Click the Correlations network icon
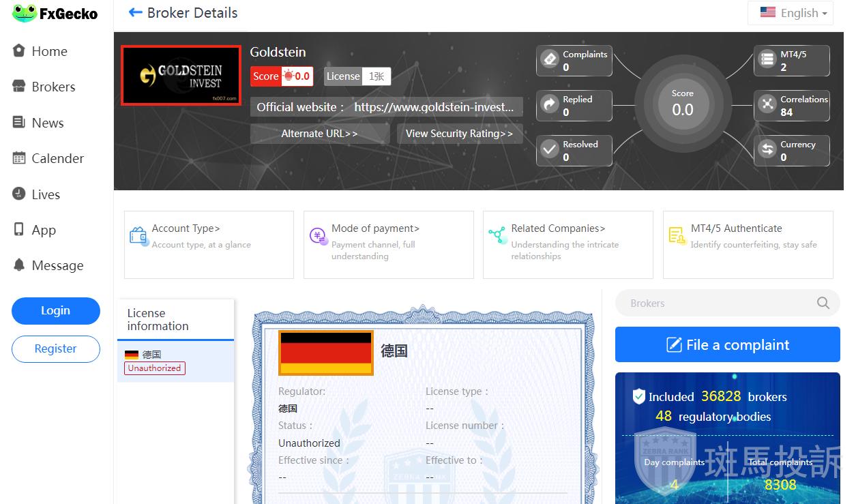This screenshot has height=504, width=856. [767, 105]
